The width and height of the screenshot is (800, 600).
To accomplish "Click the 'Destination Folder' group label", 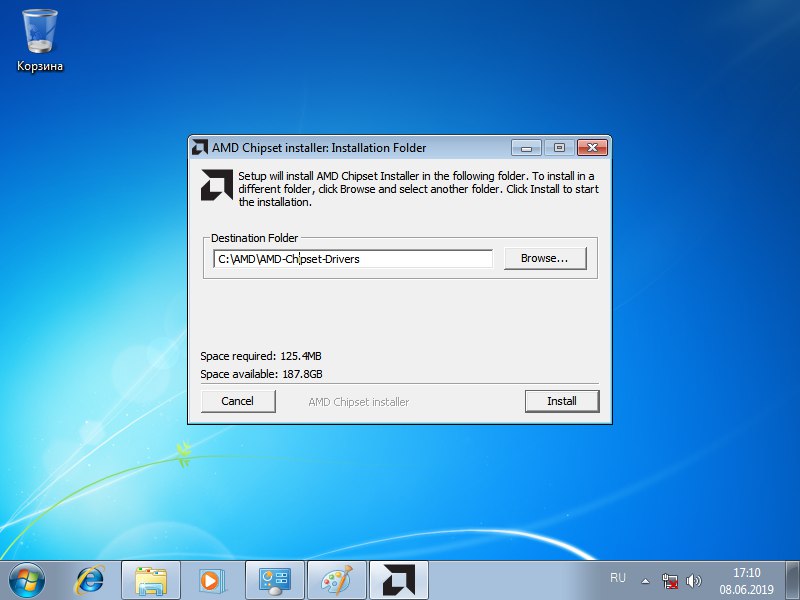I will click(x=255, y=238).
